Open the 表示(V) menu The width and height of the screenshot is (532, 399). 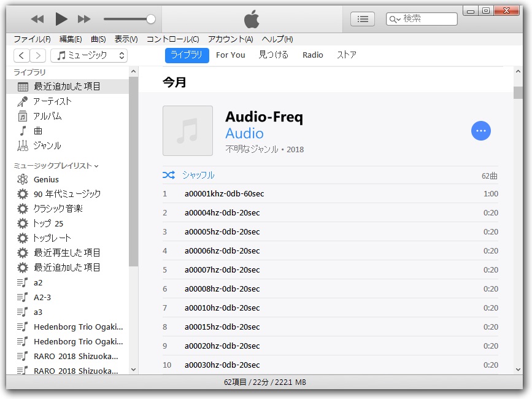(126, 39)
